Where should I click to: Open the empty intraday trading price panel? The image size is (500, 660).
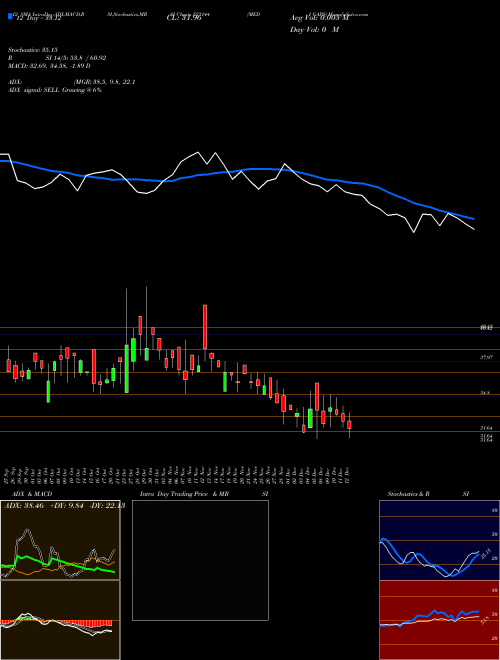pos(200,560)
